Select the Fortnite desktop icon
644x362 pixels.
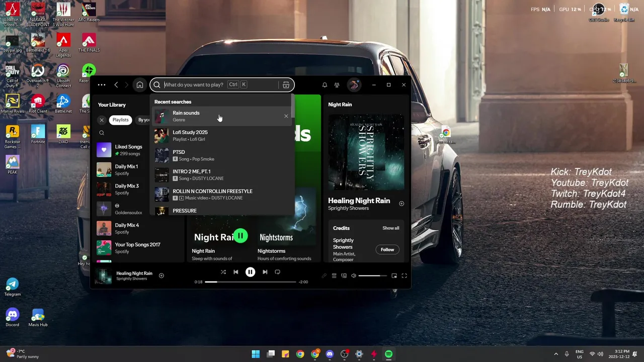[x=38, y=134]
